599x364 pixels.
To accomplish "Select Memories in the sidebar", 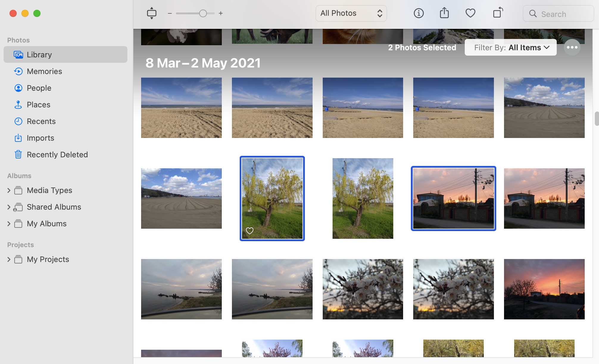I will click(x=44, y=71).
